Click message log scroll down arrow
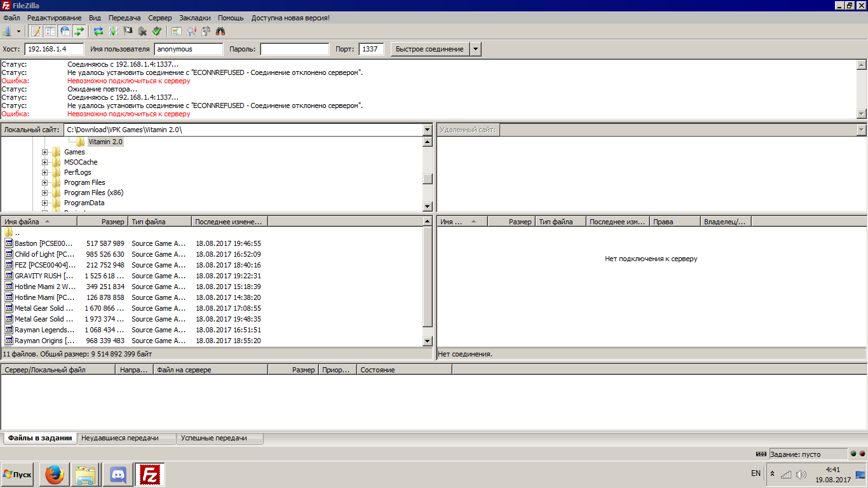 (x=862, y=114)
